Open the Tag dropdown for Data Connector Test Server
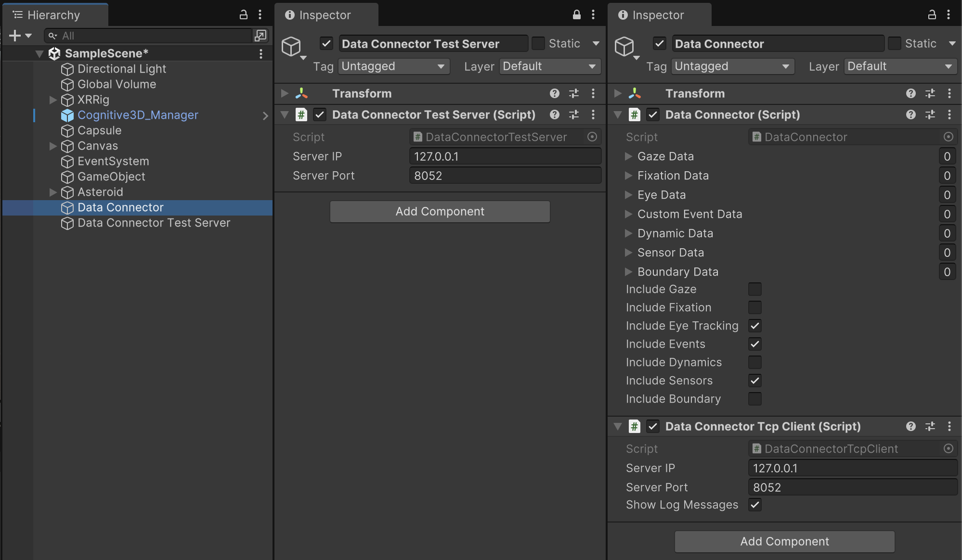The image size is (962, 560). click(393, 66)
